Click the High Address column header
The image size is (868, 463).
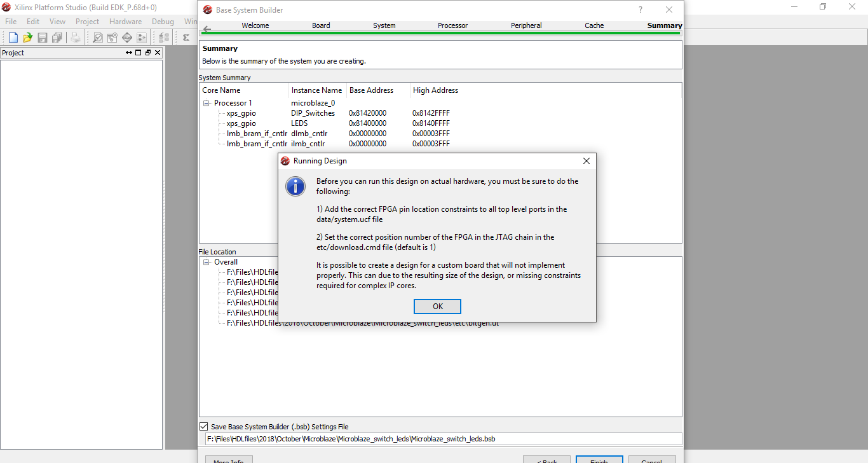435,90
